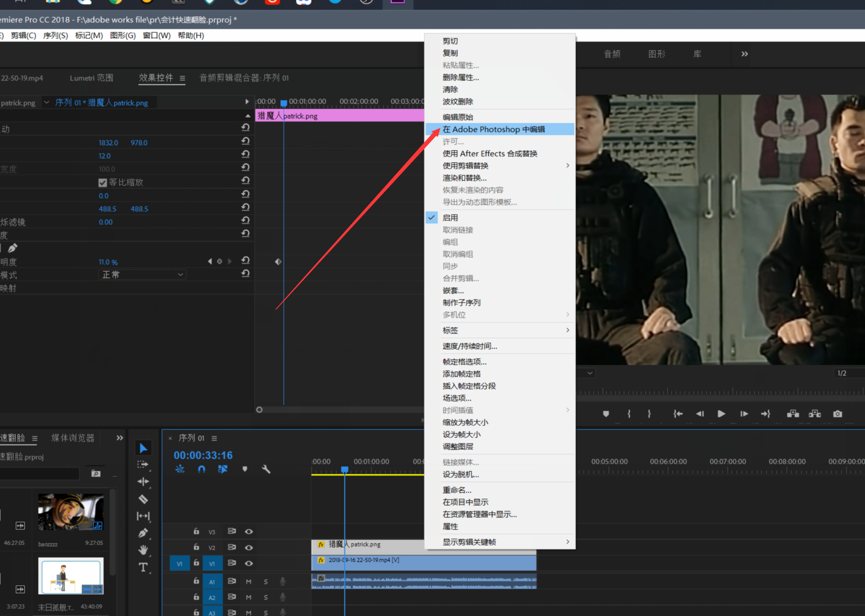Mute audio track A2
This screenshot has height=616, width=865.
248,597
